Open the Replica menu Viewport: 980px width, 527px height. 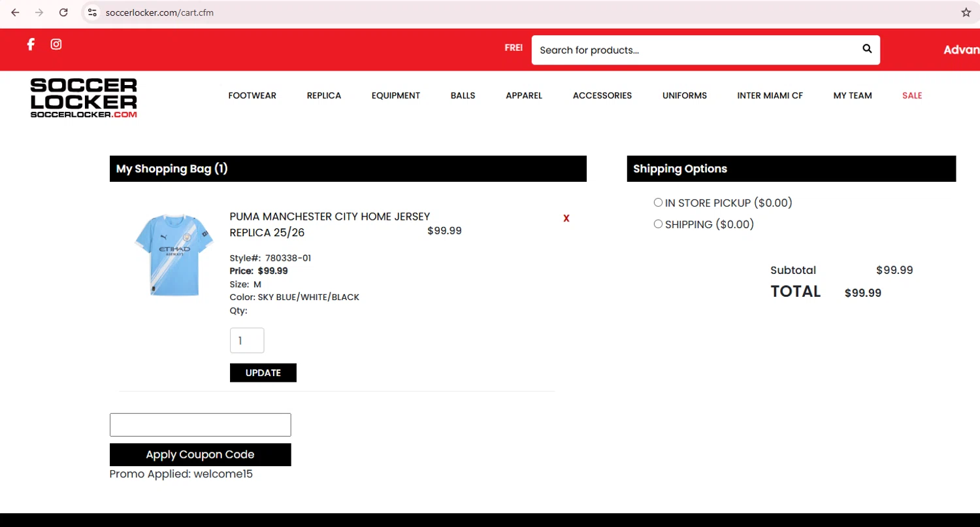click(x=324, y=95)
